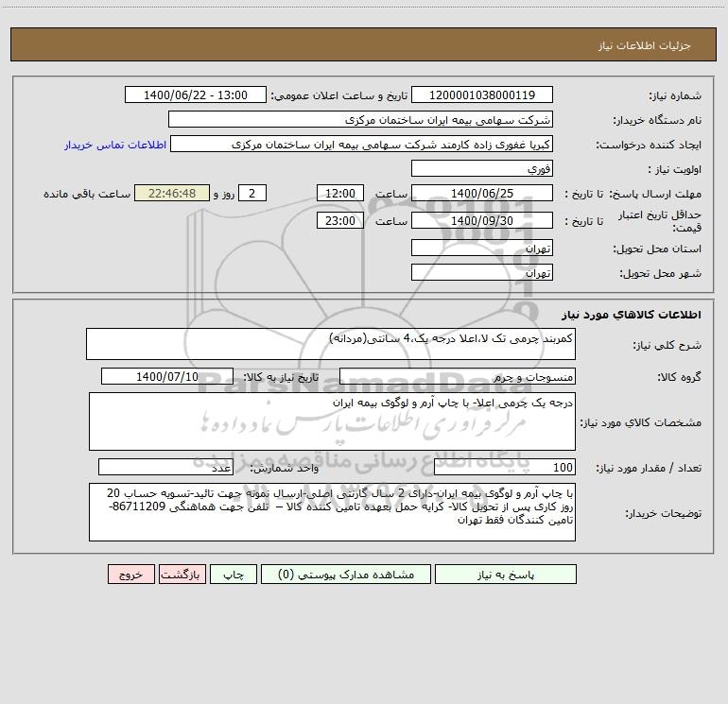This screenshot has width=728, height=704.
Task: Click the deadline time field 12:00
Action: [x=339, y=193]
